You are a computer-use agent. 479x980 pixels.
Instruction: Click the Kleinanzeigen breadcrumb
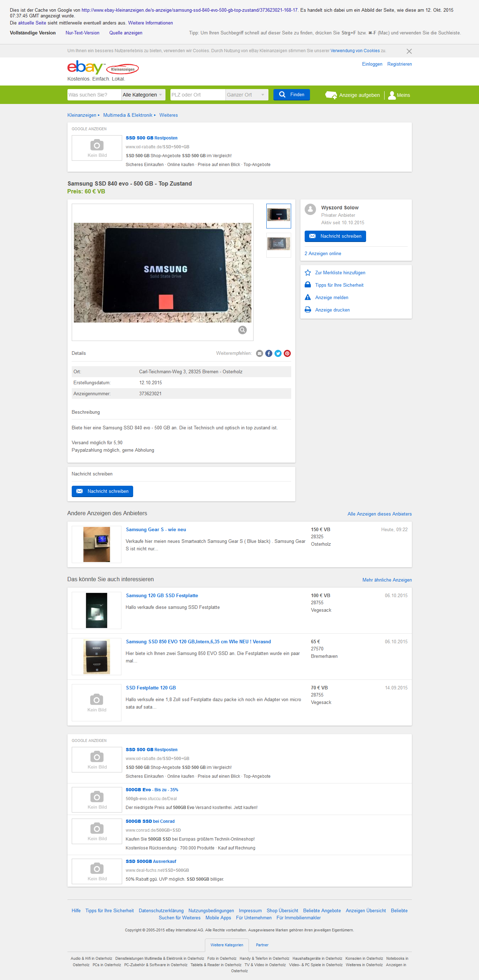click(x=82, y=115)
